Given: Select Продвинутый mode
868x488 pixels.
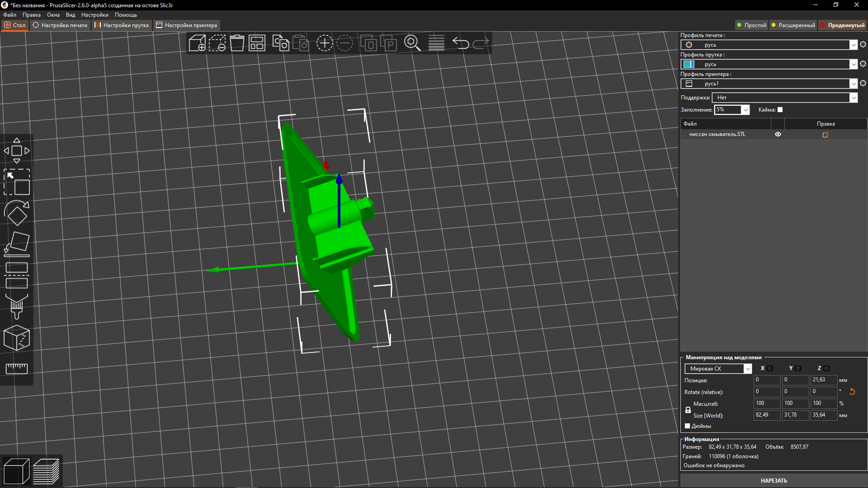Looking at the screenshot, I should point(842,25).
